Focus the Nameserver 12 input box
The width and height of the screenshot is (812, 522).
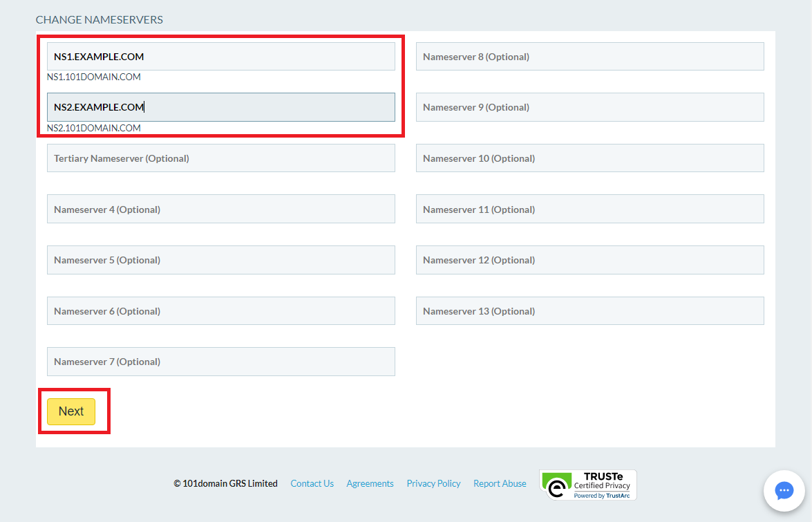coord(589,259)
